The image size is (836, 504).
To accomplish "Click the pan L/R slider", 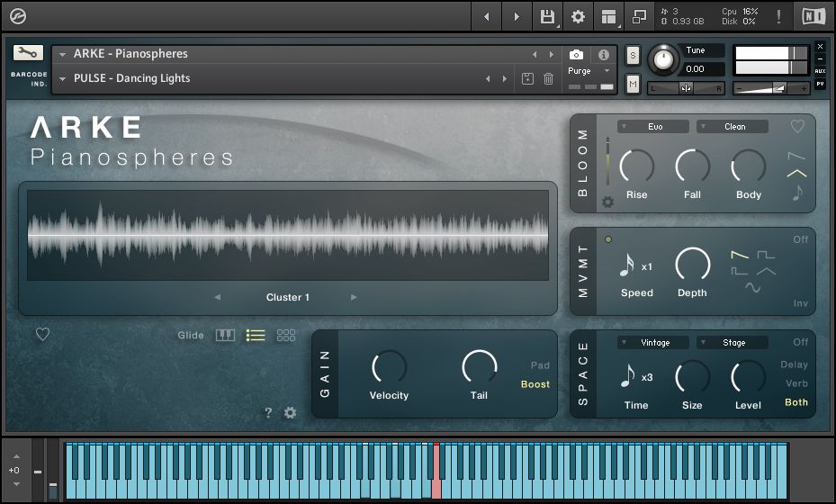I will [686, 88].
